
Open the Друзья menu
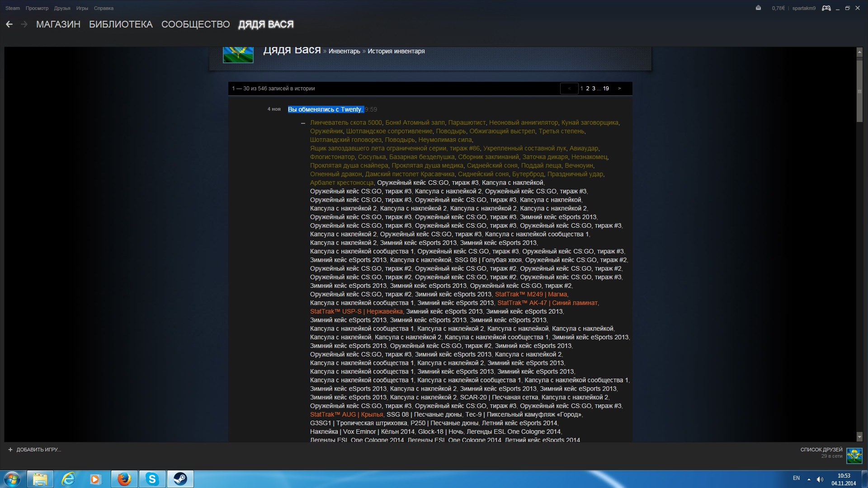pyautogui.click(x=62, y=8)
